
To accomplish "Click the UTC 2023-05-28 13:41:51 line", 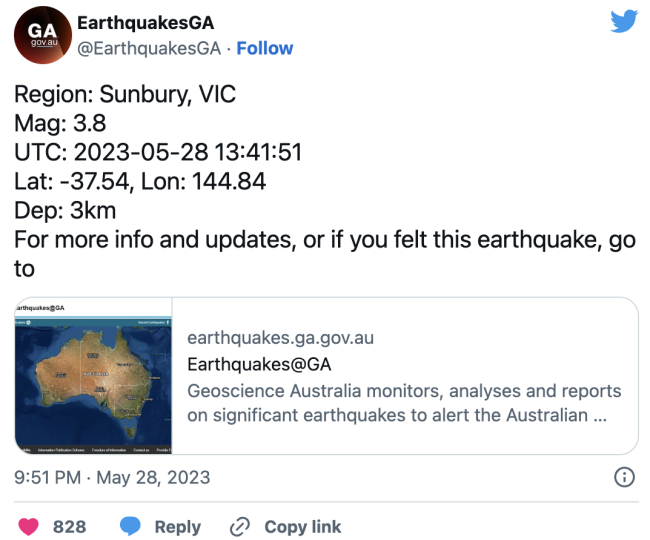I will 158,152.
